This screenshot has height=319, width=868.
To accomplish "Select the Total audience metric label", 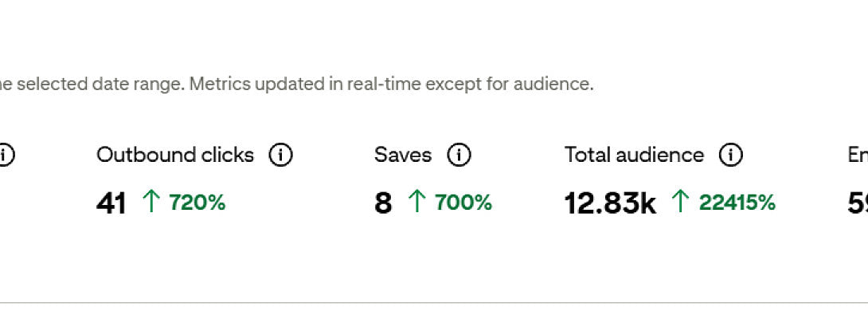I will click(x=634, y=155).
